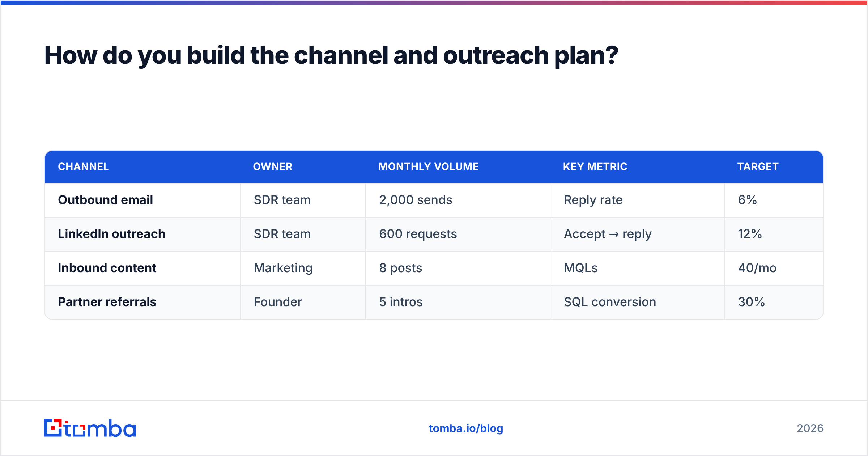Click the Accept → reply metric cell
868x456 pixels.
(637, 234)
